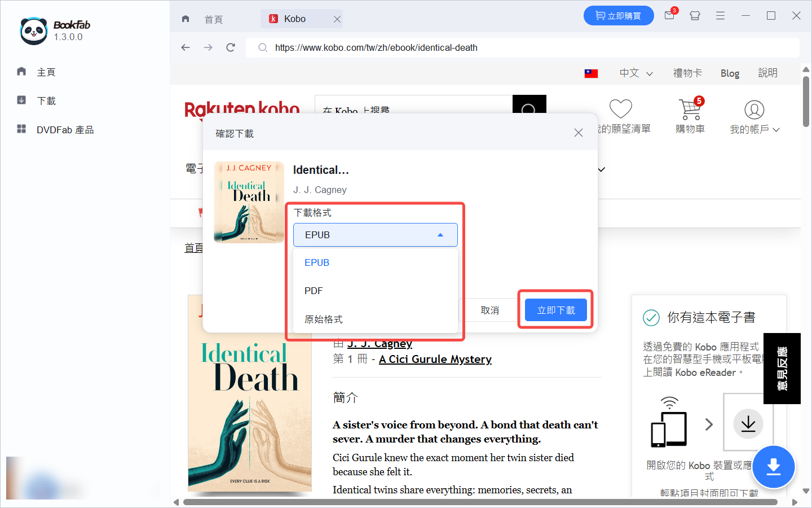The image size is (812, 508).
Task: Open the Blog link
Action: [730, 73]
